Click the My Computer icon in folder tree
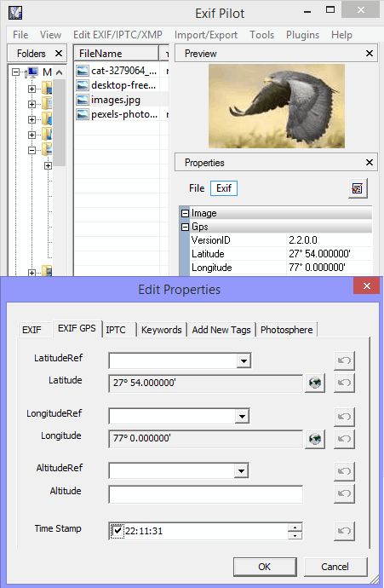 [32, 72]
